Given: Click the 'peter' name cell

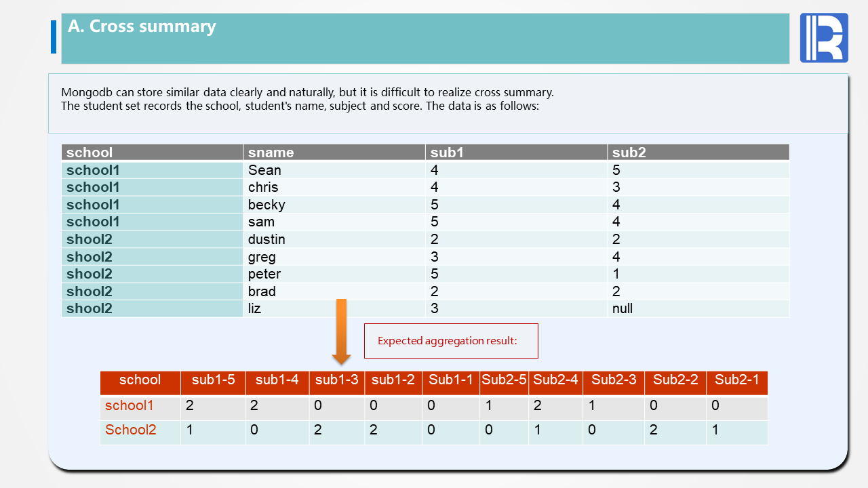Looking at the screenshot, I should coord(264,274).
